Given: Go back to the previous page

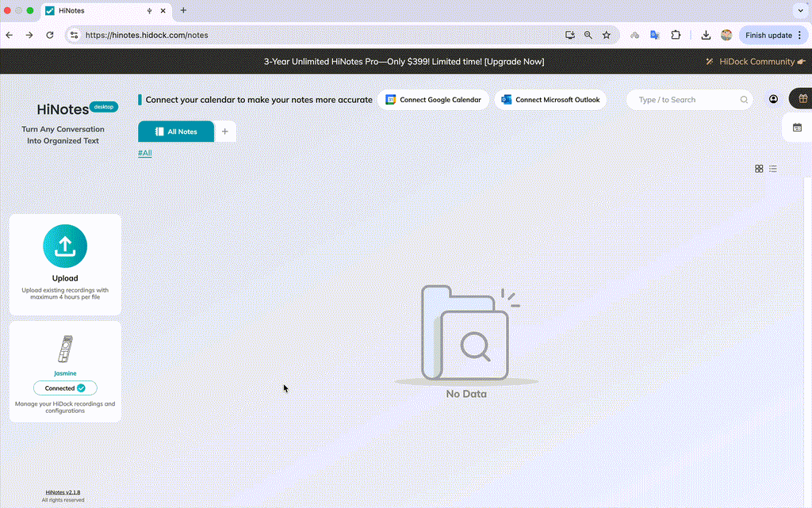Looking at the screenshot, I should coord(10,35).
